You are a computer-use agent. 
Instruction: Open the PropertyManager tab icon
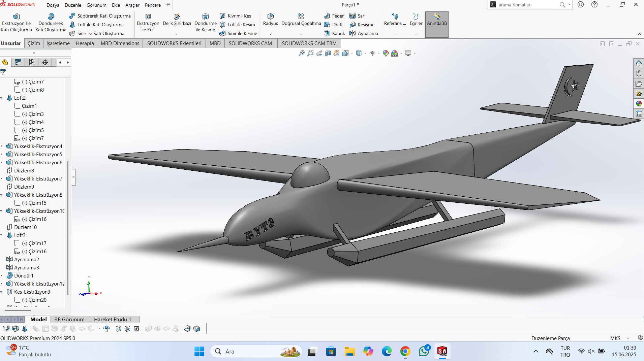click(x=18, y=62)
